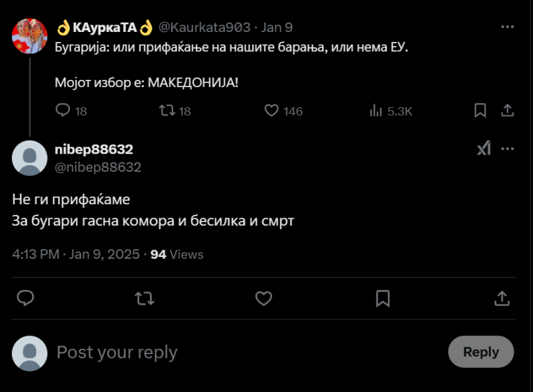Screen dimensions: 533x392
Task: Open the @Kaurkata903 profile handle link
Action: 205,27
